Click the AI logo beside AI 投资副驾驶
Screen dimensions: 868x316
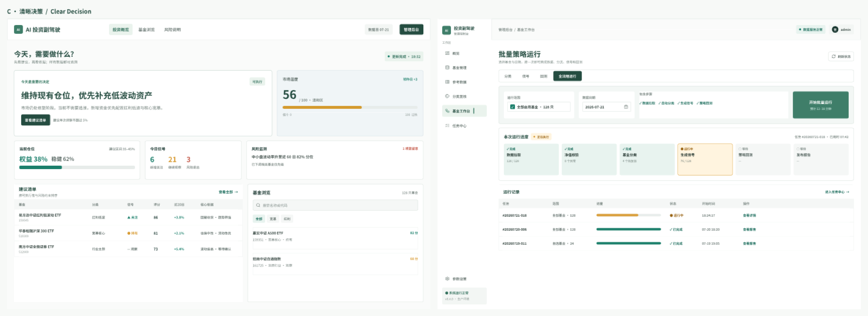18,29
